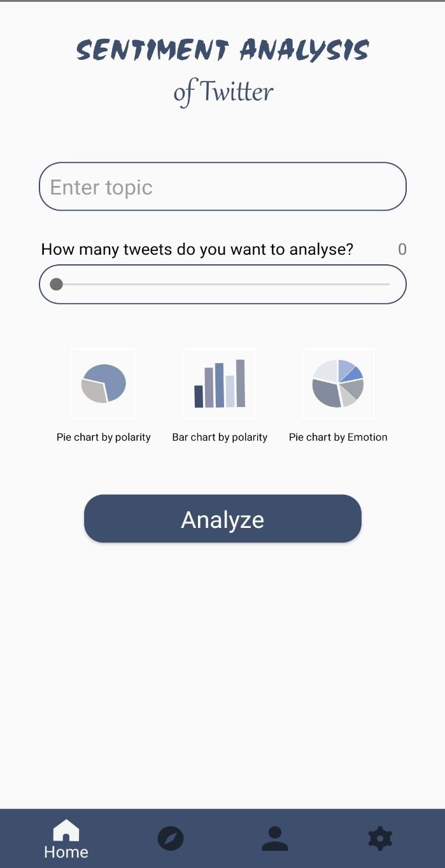Open the Home tab house icon
This screenshot has width=445, height=868.
(x=66, y=830)
